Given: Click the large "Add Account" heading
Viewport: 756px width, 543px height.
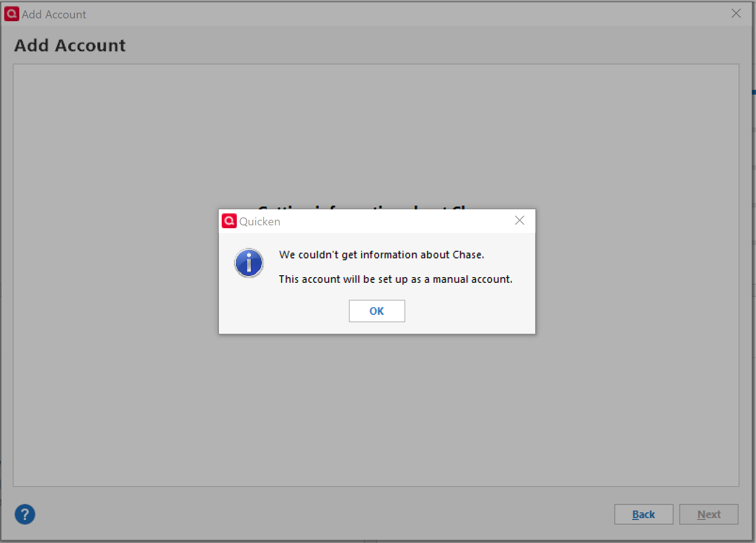Looking at the screenshot, I should pyautogui.click(x=70, y=45).
